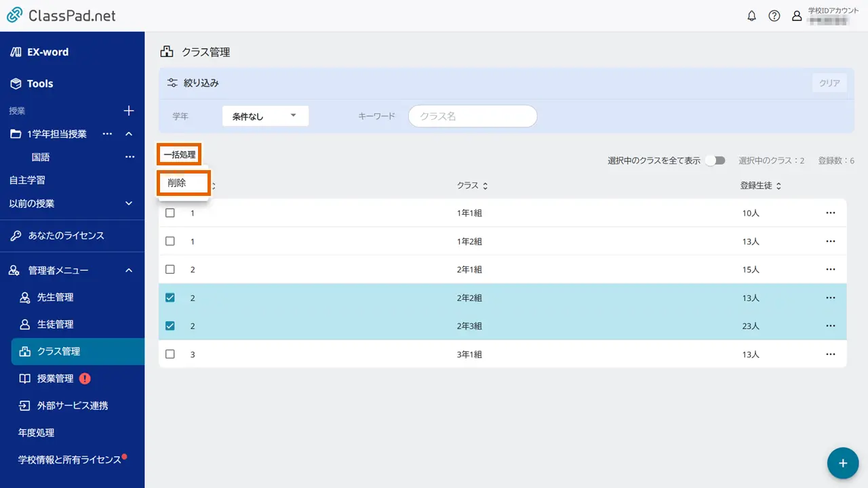Click the notification bell icon
The image size is (868, 488).
click(x=751, y=16)
